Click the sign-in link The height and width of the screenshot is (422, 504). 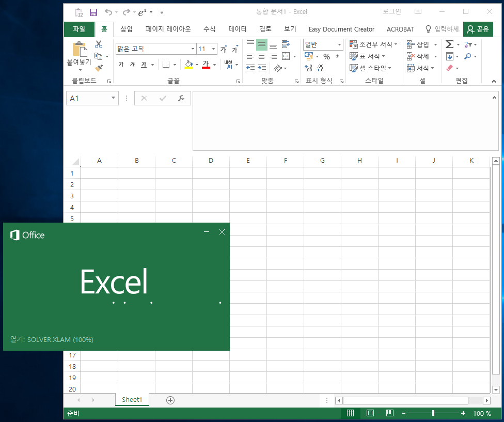392,11
